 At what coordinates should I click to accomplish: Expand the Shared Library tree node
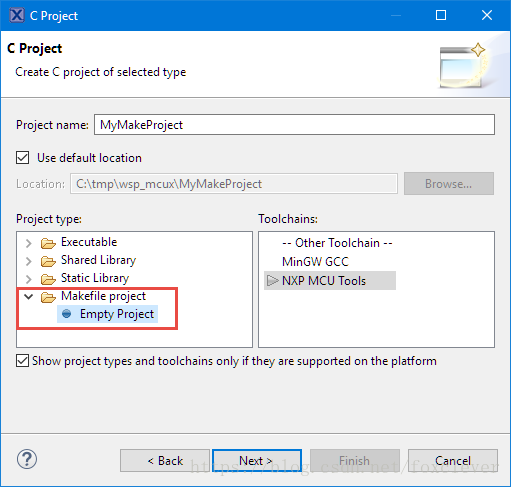(29, 261)
